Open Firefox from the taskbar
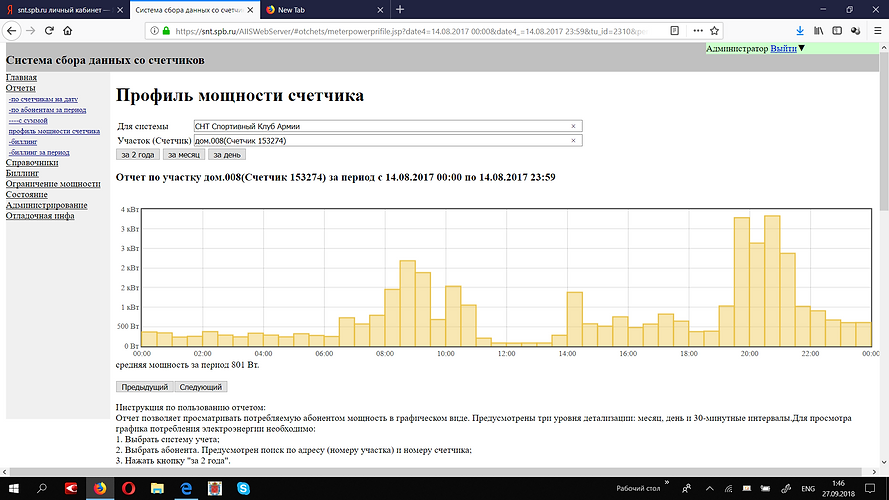Image resolution: width=889 pixels, height=500 pixels. pos(100,488)
